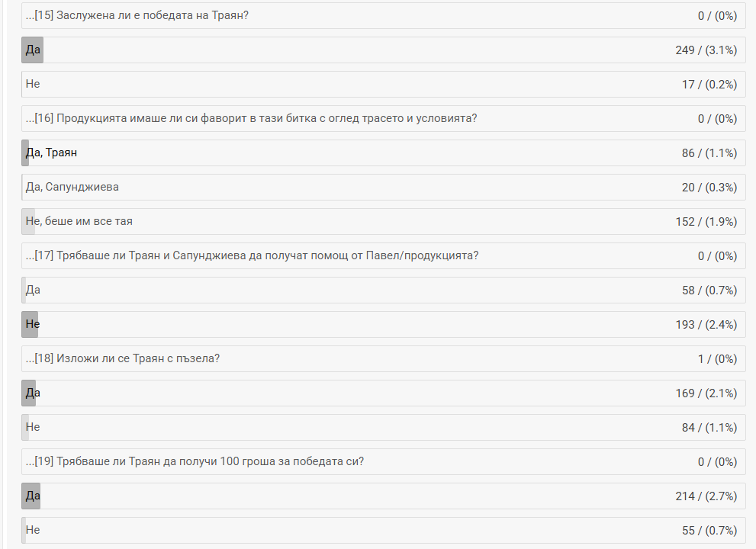Select the 'Не, беше им все тая' option
Screen dimensions: 756x549
point(79,221)
